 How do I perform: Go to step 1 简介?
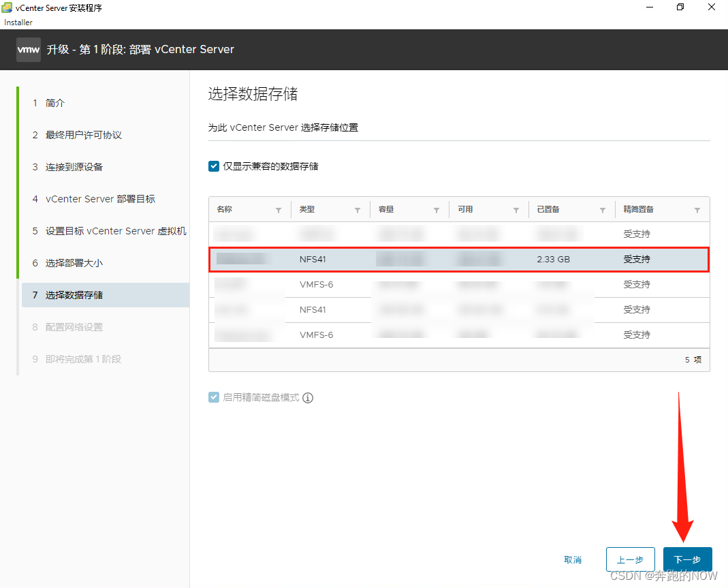pyautogui.click(x=48, y=103)
